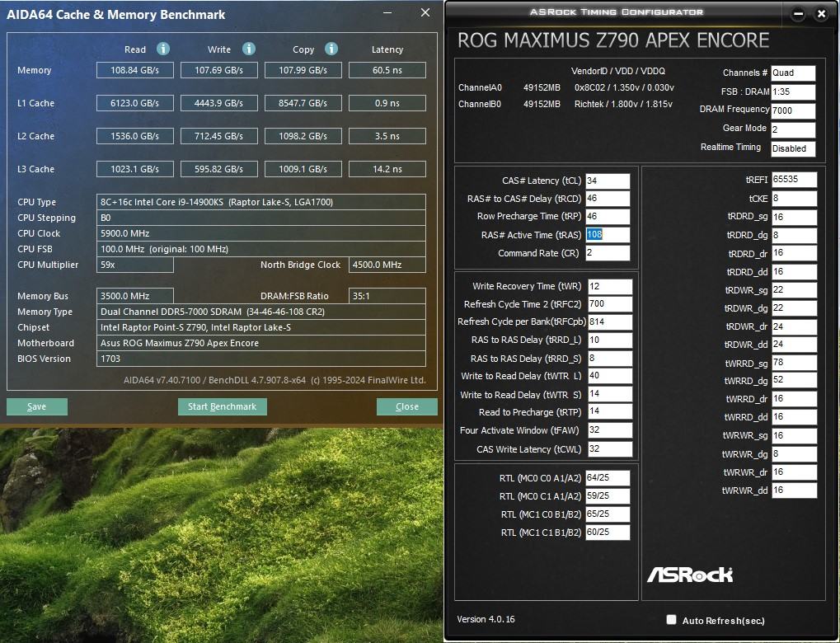Click the Gear Mode value field
This screenshot has width=840, height=643.
(793, 129)
